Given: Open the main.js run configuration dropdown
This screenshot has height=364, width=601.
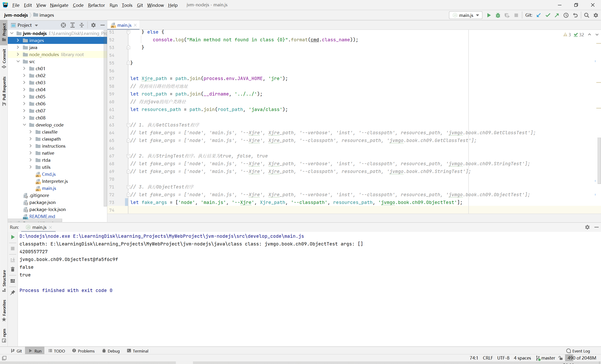Looking at the screenshot, I should coord(466,15).
